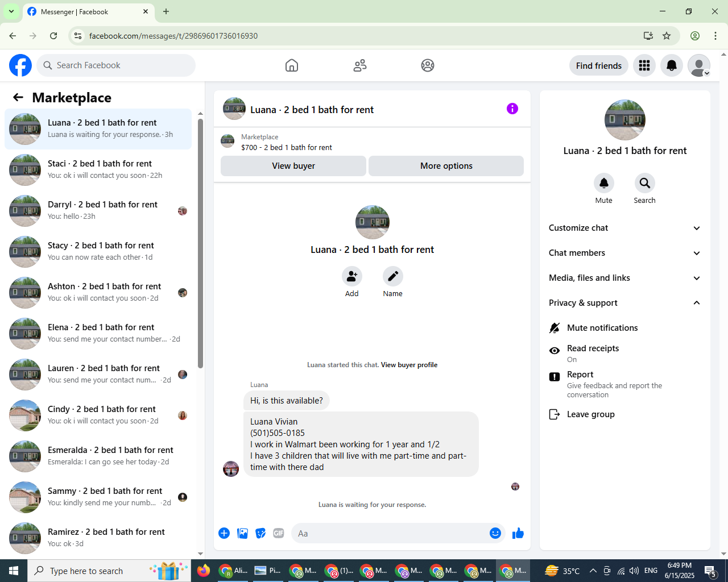Open Sammy conversation in chat list

(98, 497)
